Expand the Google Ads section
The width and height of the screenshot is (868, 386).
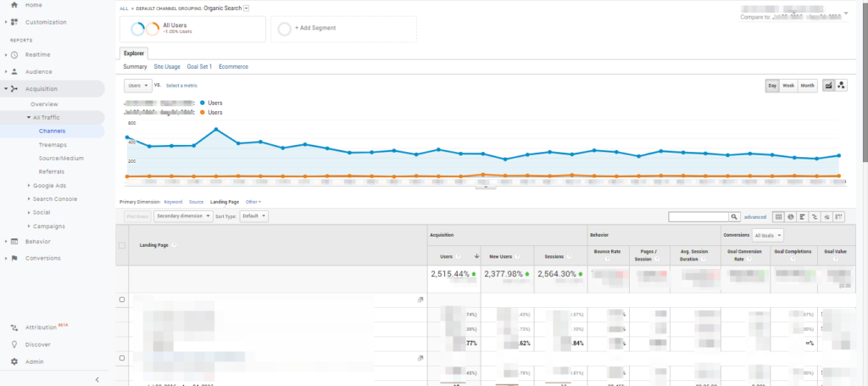(x=30, y=186)
